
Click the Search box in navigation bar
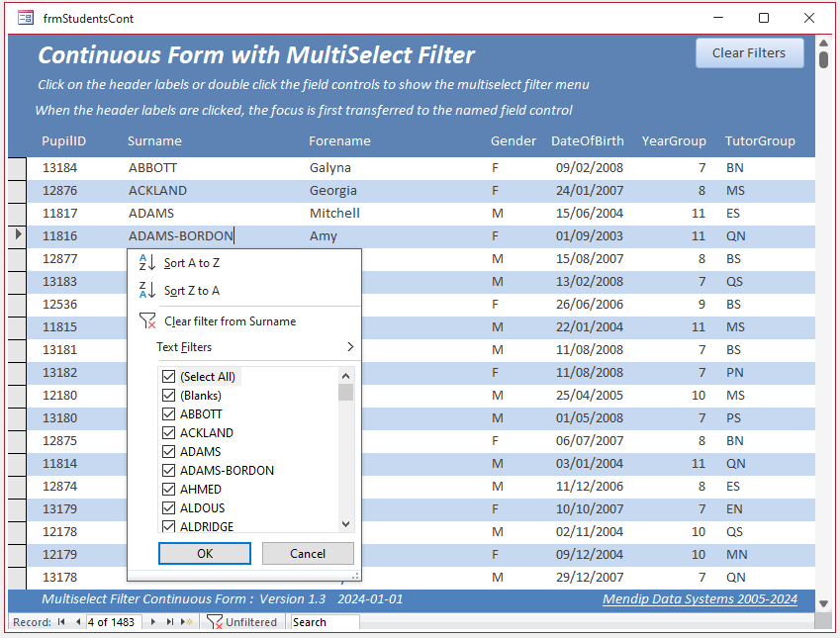[x=325, y=622]
